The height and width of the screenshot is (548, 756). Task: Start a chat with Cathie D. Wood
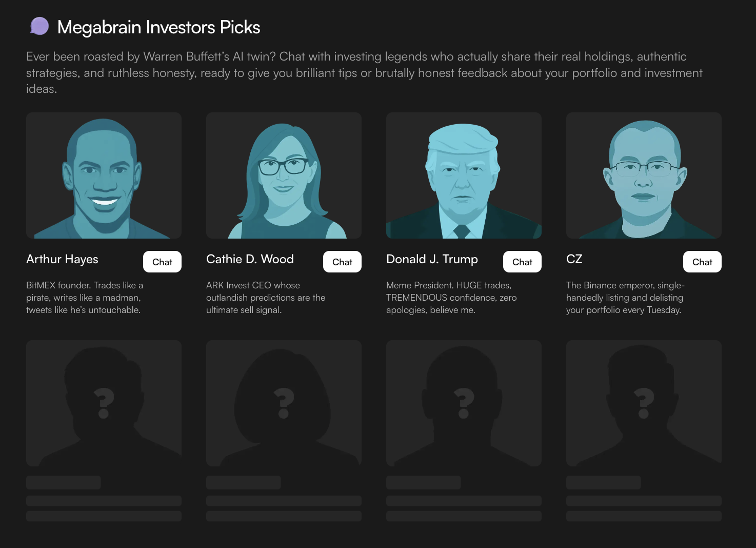(x=342, y=262)
